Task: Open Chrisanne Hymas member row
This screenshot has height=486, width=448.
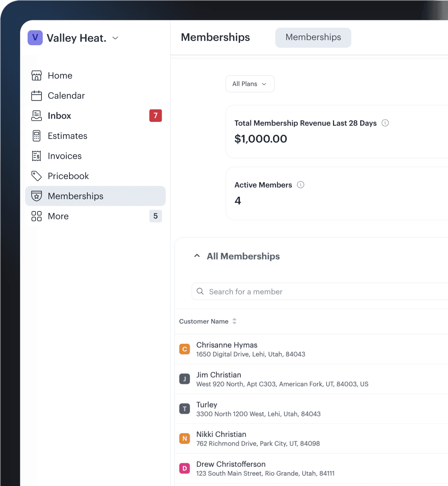Action: click(x=311, y=349)
